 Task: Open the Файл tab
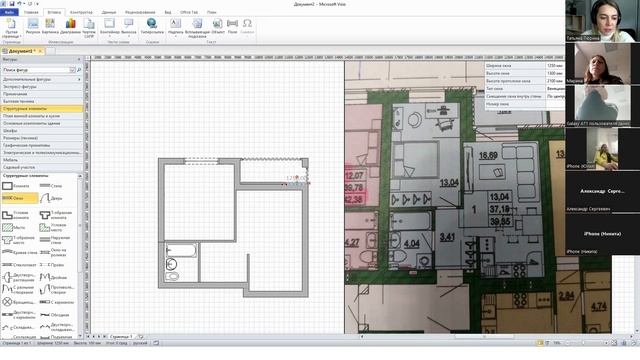tap(9, 12)
